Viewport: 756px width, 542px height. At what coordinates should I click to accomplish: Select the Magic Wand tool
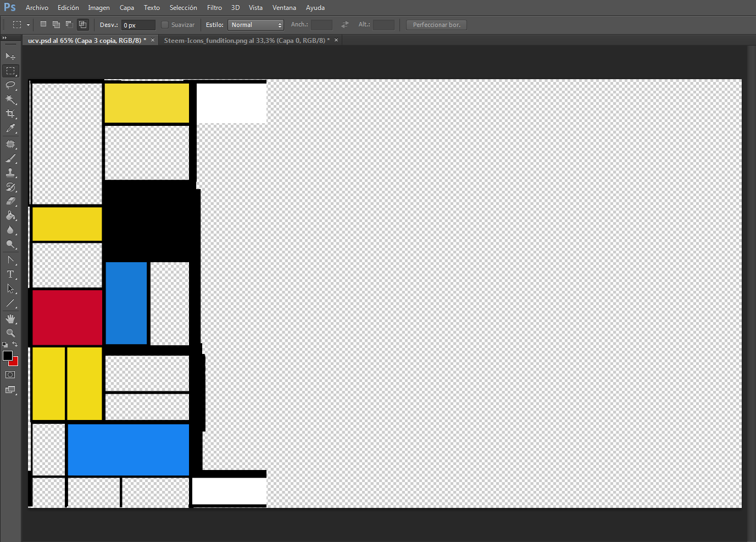10,99
